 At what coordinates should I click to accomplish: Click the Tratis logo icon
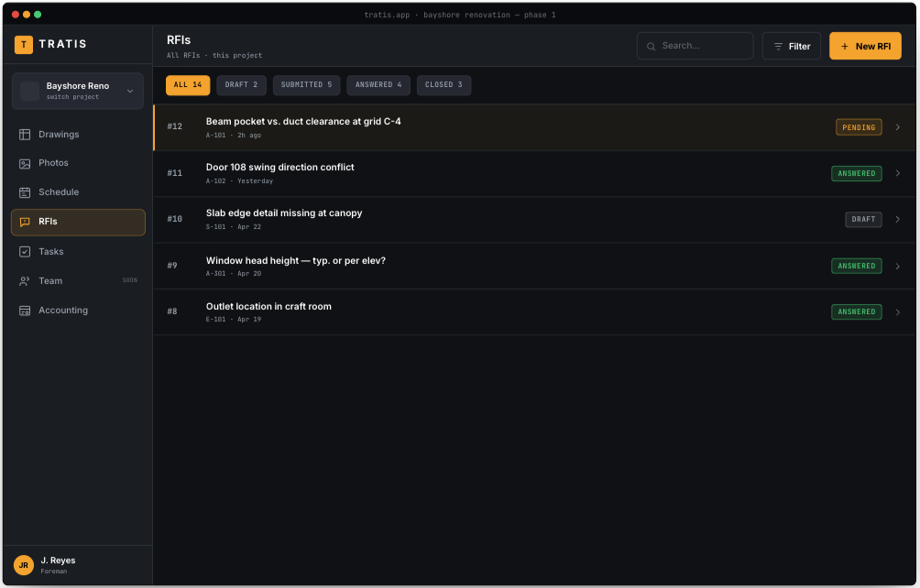coord(24,45)
